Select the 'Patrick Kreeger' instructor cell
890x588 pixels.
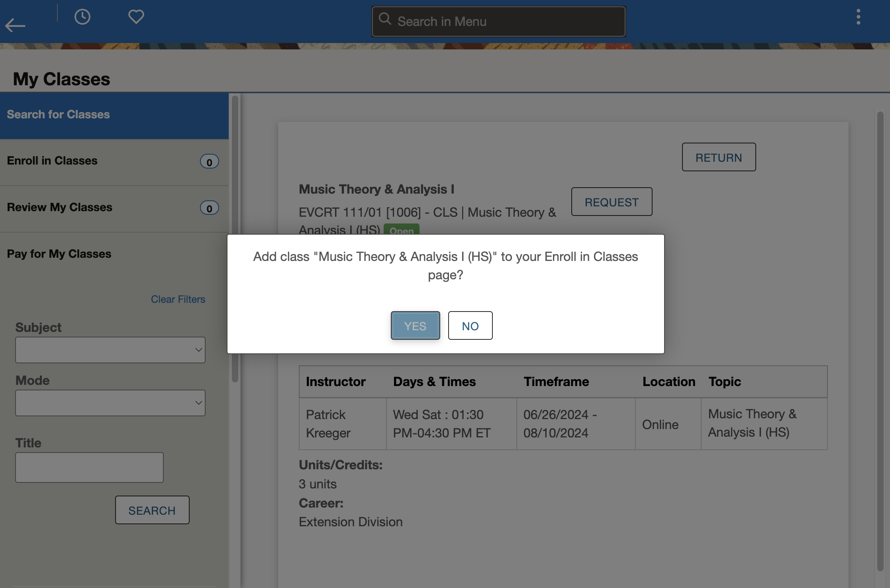343,423
